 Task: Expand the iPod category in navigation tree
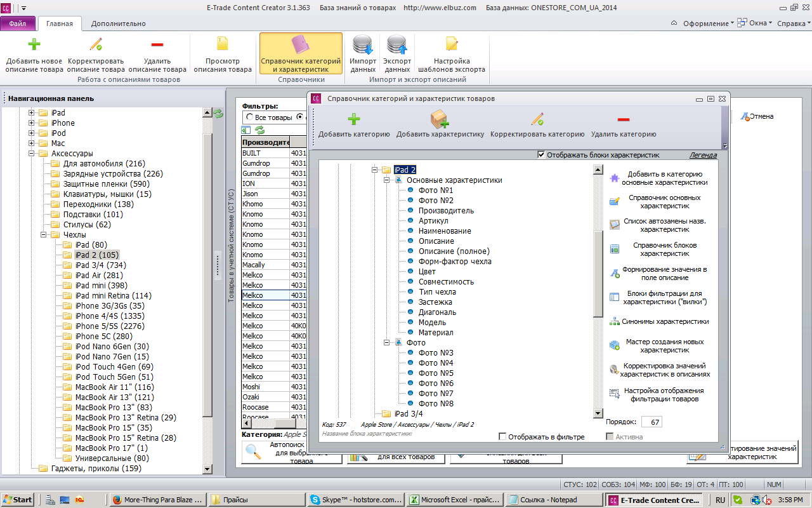pos(31,133)
